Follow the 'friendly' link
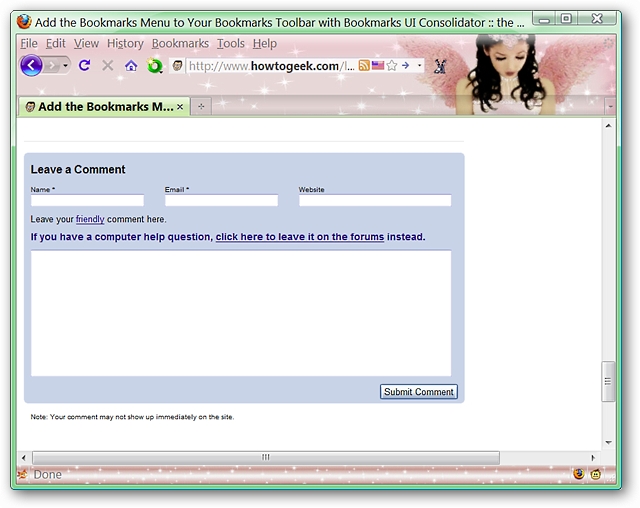This screenshot has height=508, width=640. tap(90, 219)
